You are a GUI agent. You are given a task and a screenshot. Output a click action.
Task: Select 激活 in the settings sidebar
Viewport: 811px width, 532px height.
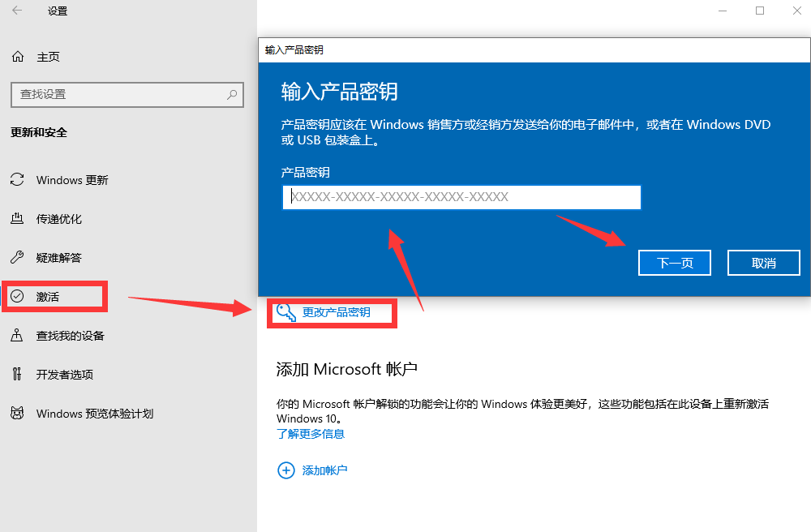coord(49,297)
